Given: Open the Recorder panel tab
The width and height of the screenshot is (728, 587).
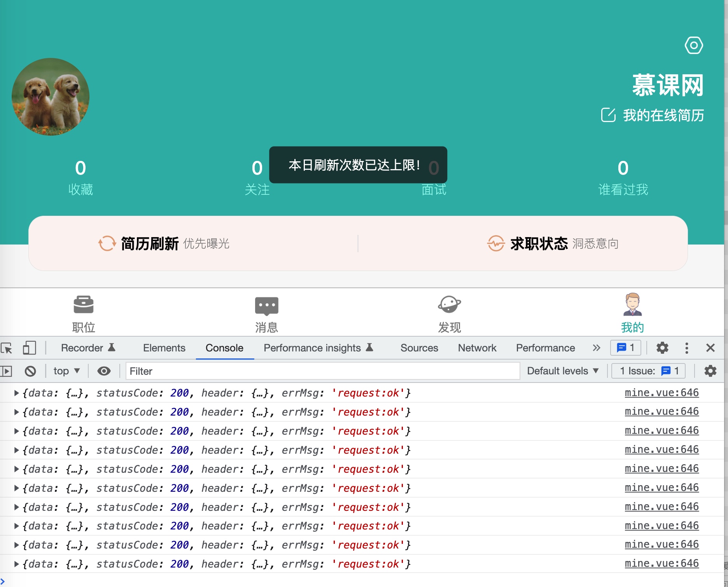Looking at the screenshot, I should pos(88,348).
